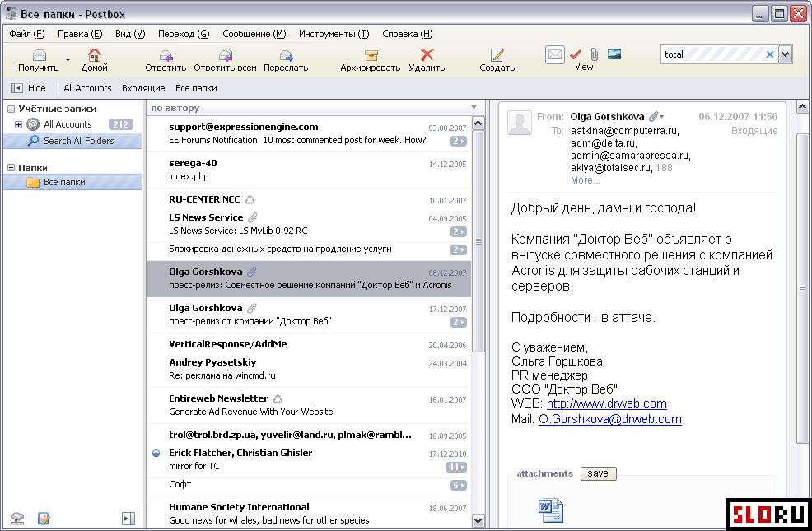Image resolution: width=812 pixels, height=531 pixels.
Task: Expand thread badge on LS News Service message
Action: 459,231
